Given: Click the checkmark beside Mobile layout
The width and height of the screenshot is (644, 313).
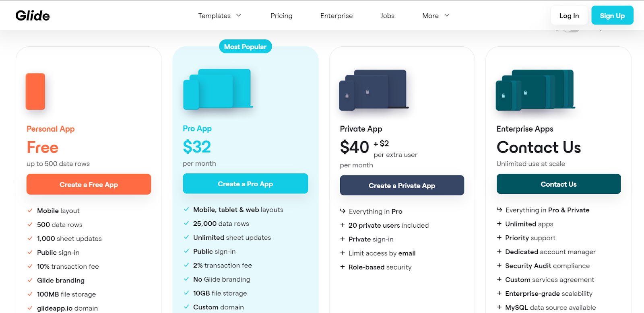Looking at the screenshot, I should [30, 210].
